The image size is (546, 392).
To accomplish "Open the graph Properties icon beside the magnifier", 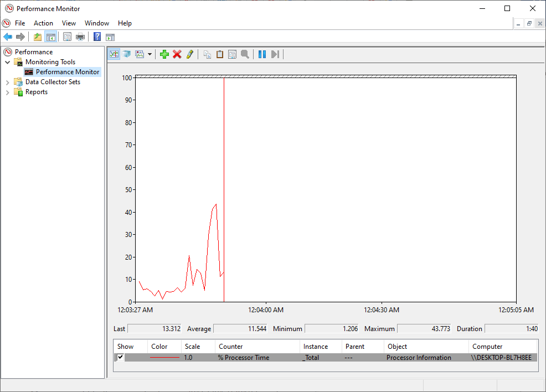I will [232, 54].
